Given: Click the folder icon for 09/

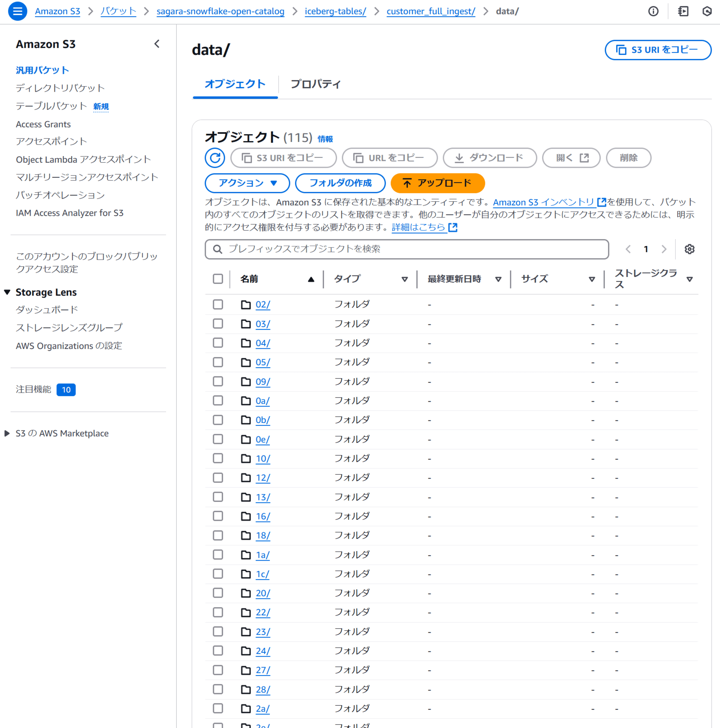Looking at the screenshot, I should (246, 382).
